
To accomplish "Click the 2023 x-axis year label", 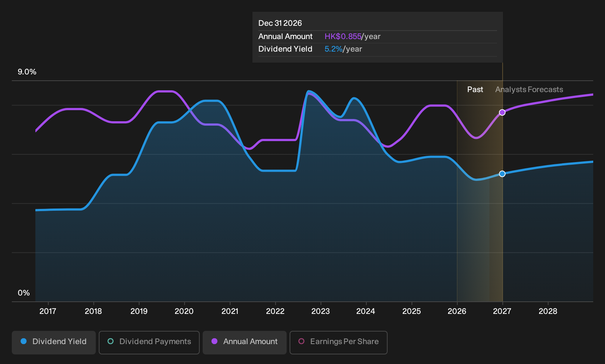I will tap(321, 311).
